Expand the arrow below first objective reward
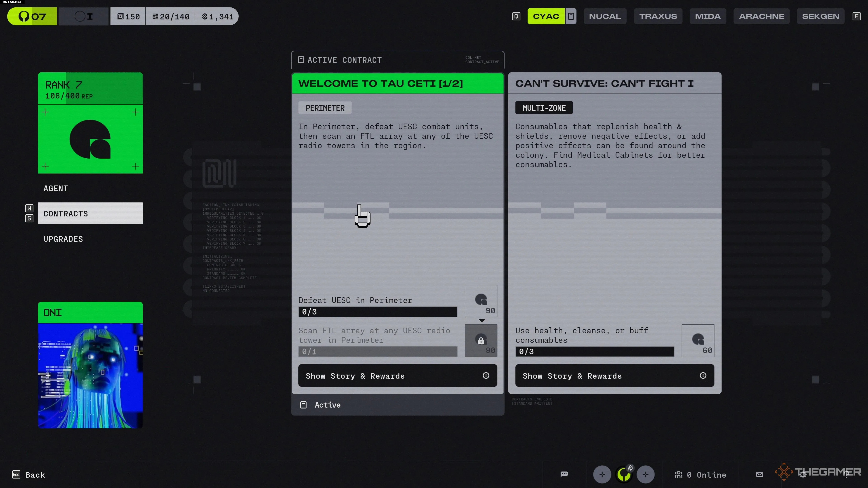 (x=482, y=321)
